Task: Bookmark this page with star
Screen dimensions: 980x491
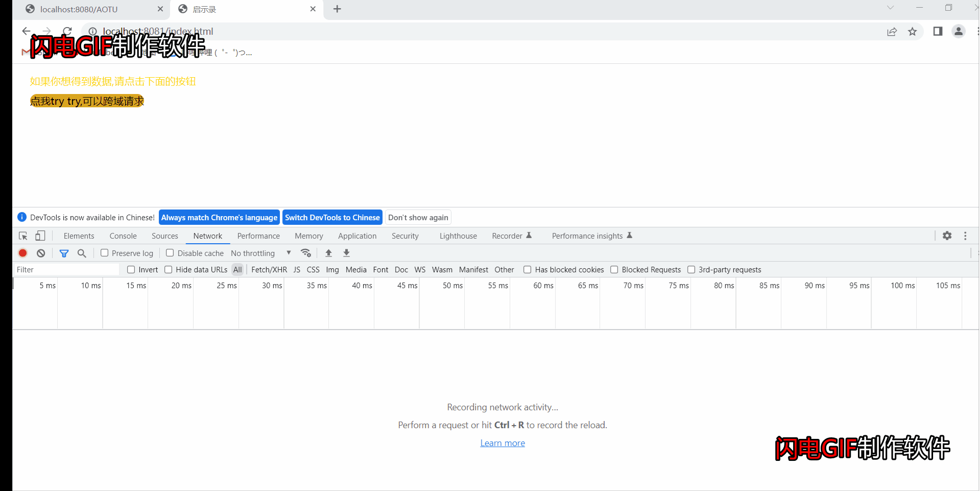Action: [x=913, y=32]
